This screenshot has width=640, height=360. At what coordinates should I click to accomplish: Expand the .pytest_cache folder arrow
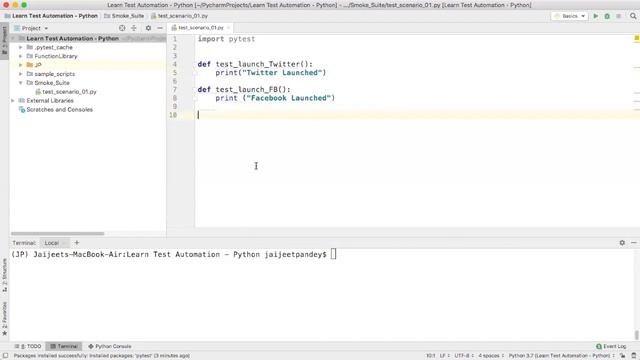click(x=20, y=47)
